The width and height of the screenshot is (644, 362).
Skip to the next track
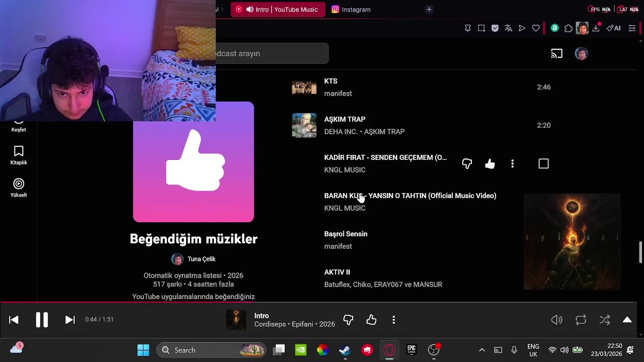click(70, 320)
